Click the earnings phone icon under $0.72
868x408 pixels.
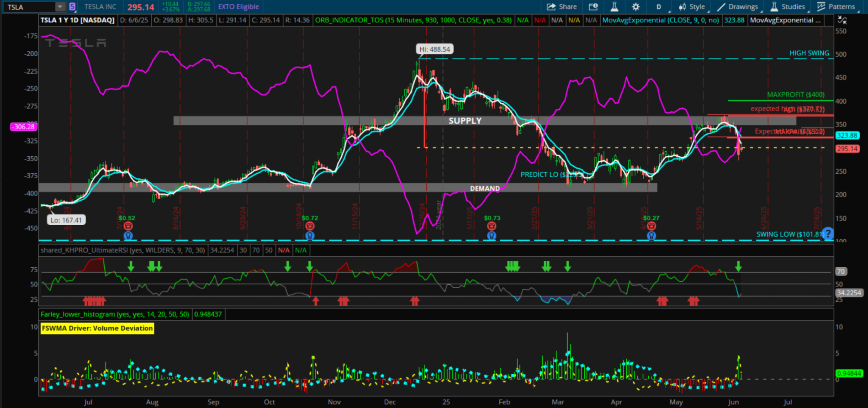(310, 226)
